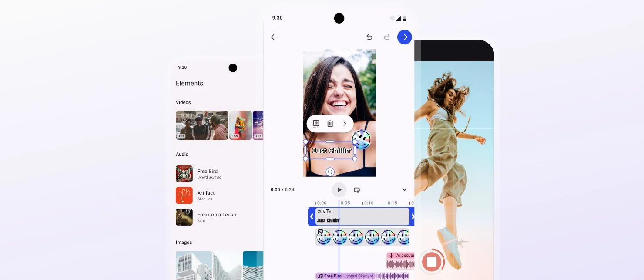Open the second video thumbnail in Elements
This screenshot has width=644, height=280.
tap(241, 125)
